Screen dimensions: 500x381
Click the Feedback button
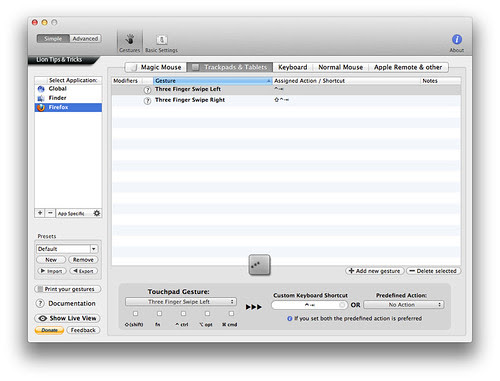pyautogui.click(x=83, y=330)
